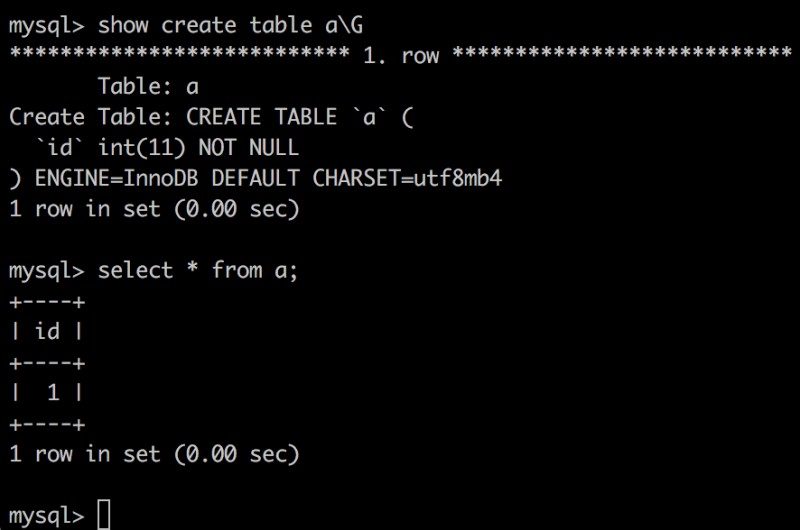Viewport: 800px width, 530px height.
Task: Click the "mysql>" prompt before the show command
Action: pyautogui.click(x=47, y=24)
